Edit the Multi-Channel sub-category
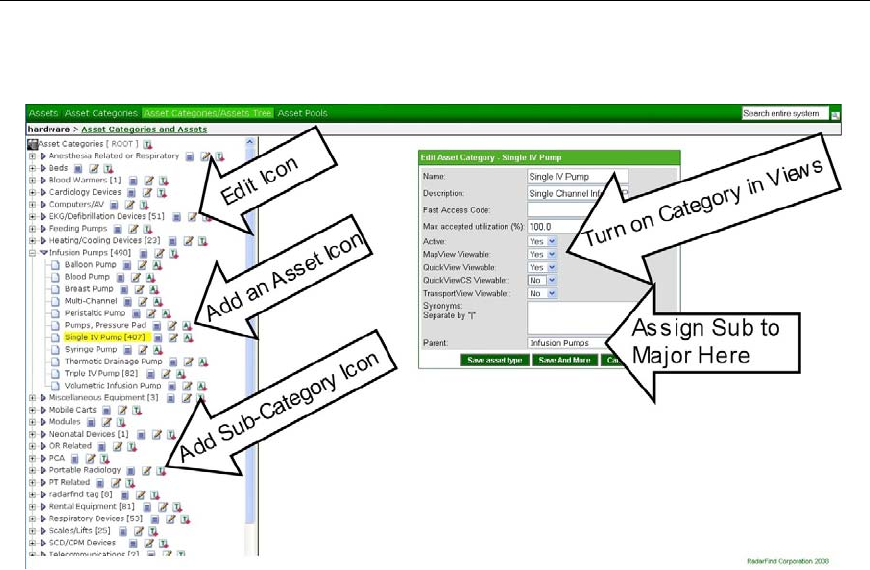Screen dimensions: 870x570 coord(143,301)
